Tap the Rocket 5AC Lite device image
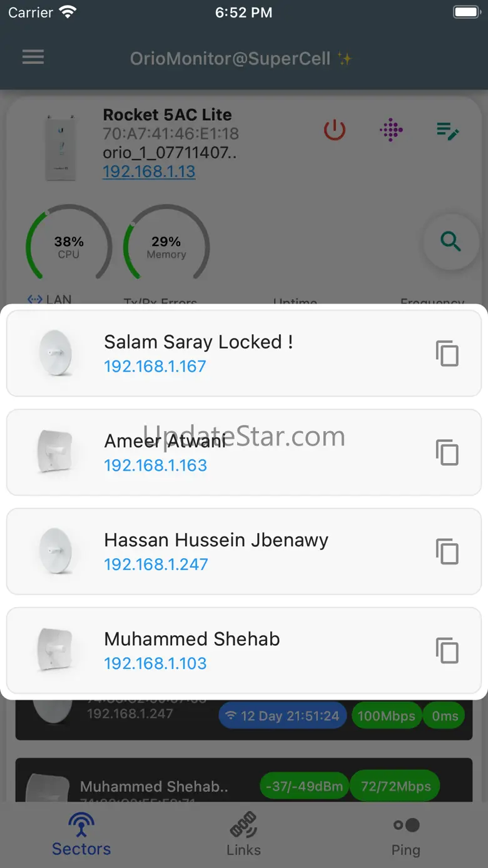 click(x=61, y=147)
